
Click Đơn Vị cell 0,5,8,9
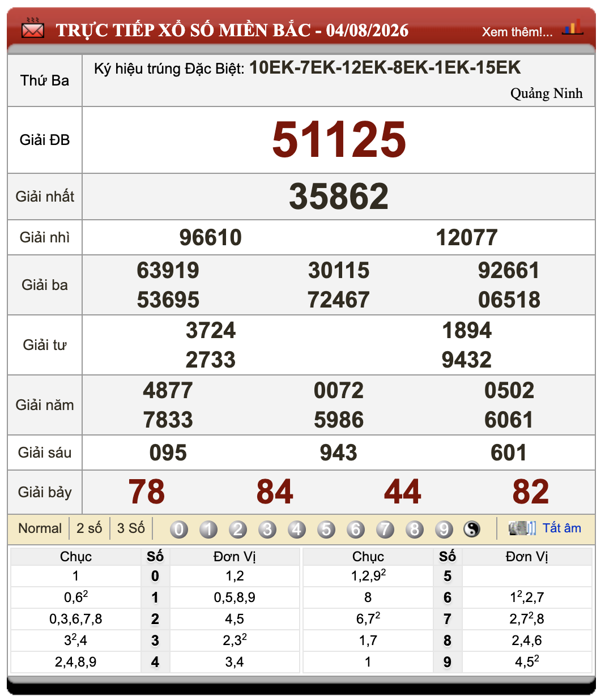[235, 597]
